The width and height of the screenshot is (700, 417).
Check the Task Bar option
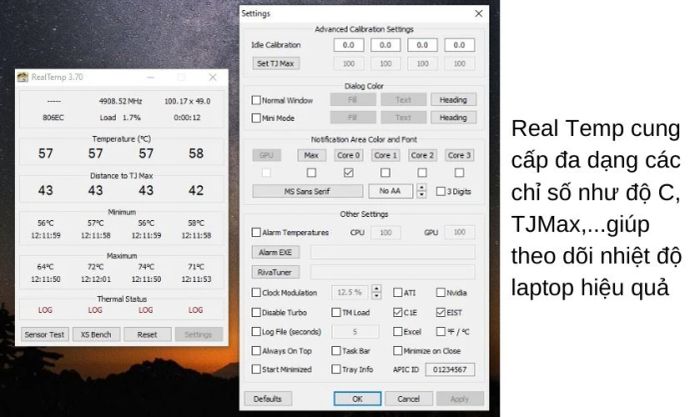click(x=336, y=350)
